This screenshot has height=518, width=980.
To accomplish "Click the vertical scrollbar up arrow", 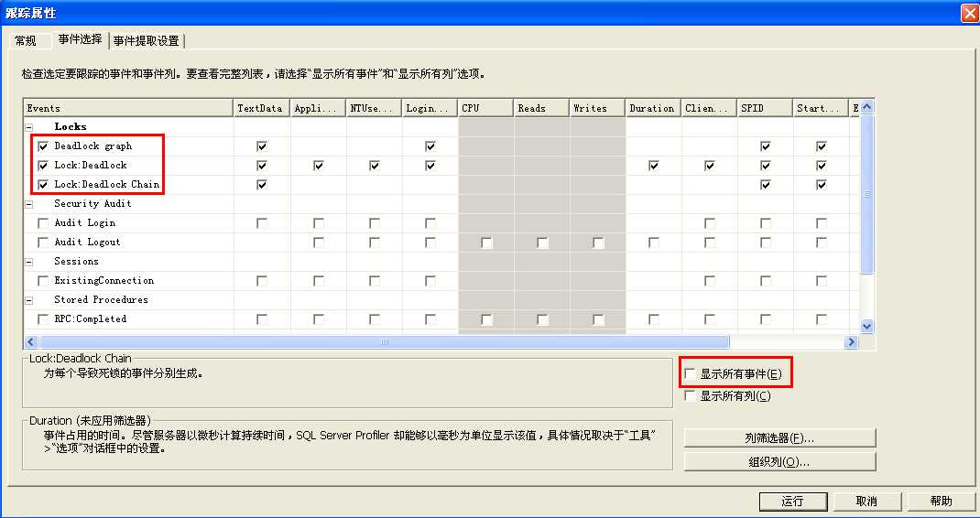I will tap(866, 107).
